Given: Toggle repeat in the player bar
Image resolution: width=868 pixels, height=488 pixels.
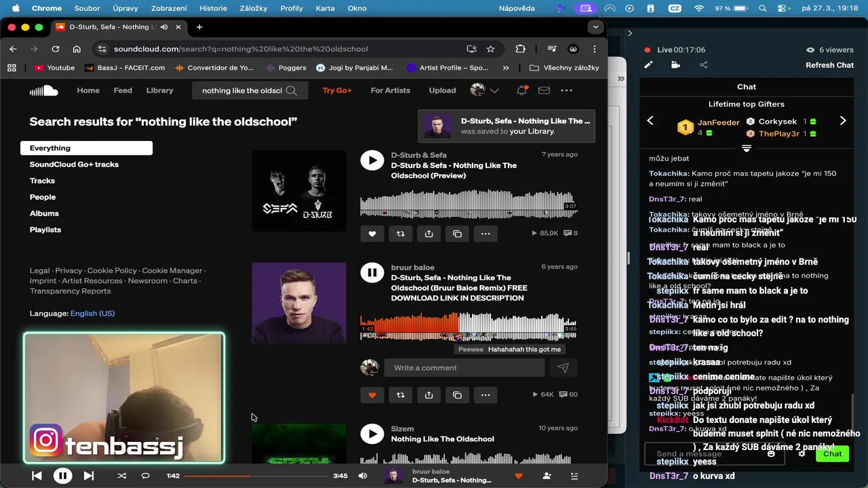Looking at the screenshot, I should pos(145,476).
